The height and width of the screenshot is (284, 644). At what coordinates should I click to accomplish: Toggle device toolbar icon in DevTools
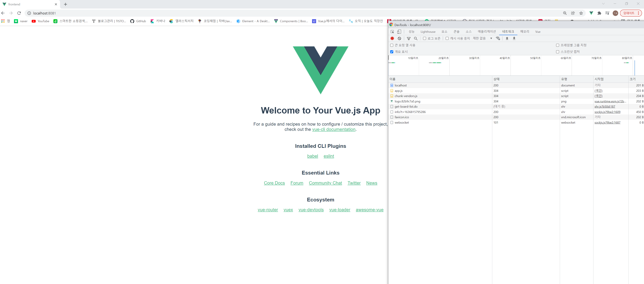click(399, 32)
